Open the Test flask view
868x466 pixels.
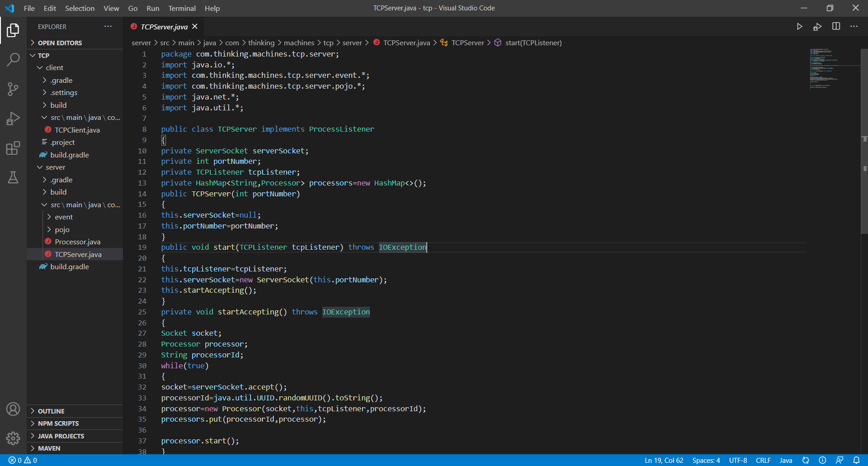coord(13,177)
